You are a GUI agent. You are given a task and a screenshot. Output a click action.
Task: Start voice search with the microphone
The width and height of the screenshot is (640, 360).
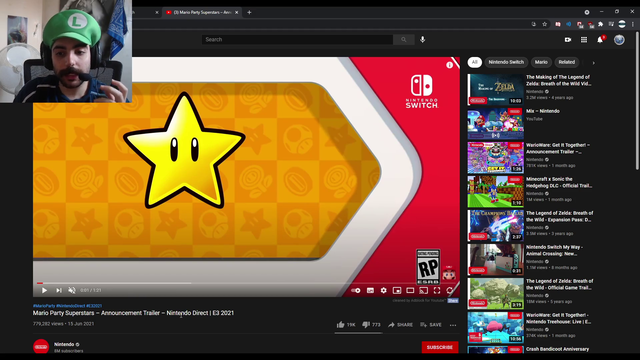[x=422, y=40]
